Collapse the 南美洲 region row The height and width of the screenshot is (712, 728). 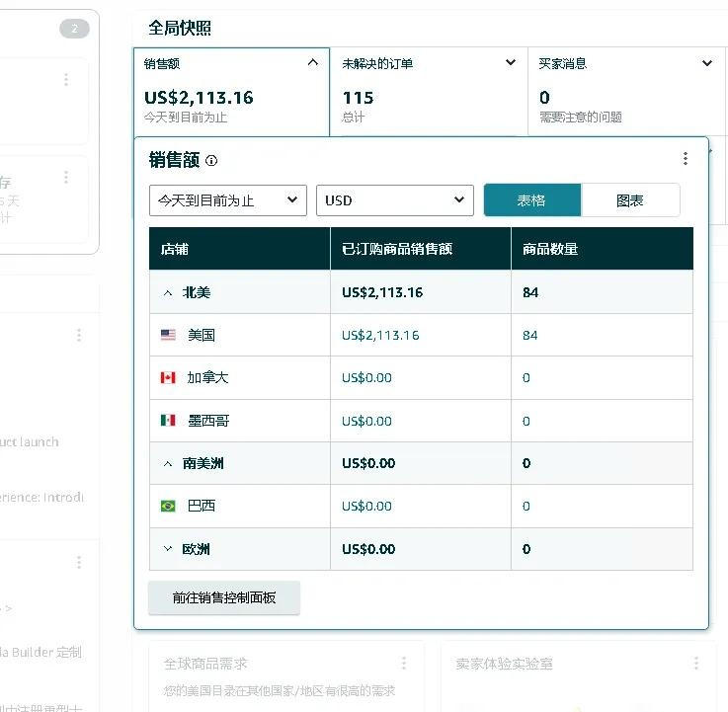pos(168,464)
